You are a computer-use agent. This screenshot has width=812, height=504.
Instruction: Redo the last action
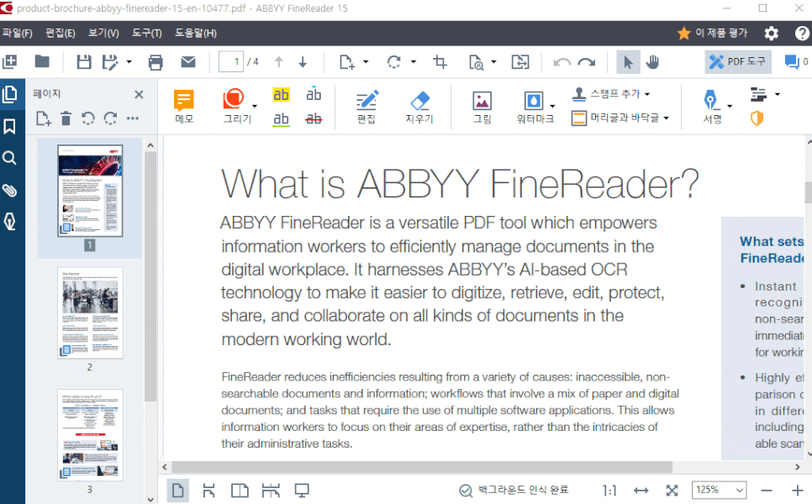[x=587, y=63]
